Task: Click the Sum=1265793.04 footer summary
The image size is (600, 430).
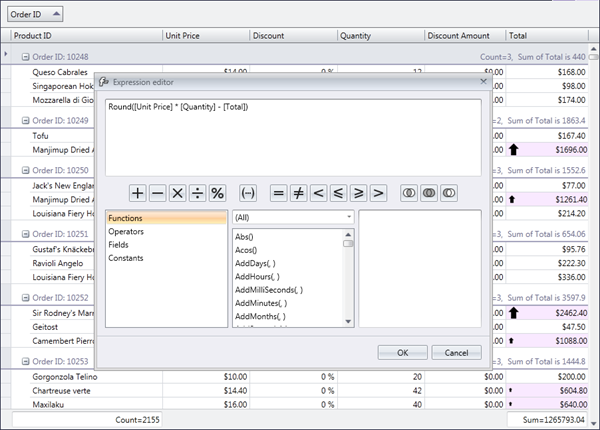Action: coord(548,420)
